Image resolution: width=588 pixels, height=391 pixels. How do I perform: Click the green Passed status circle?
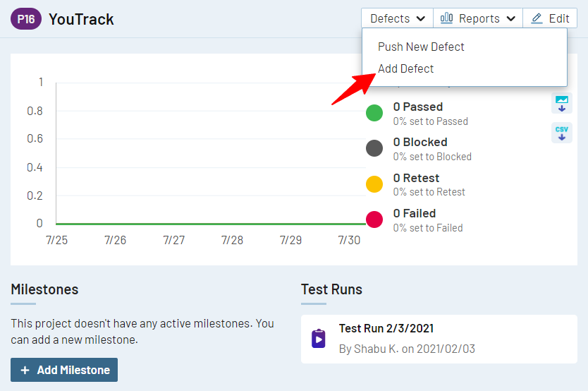374,113
